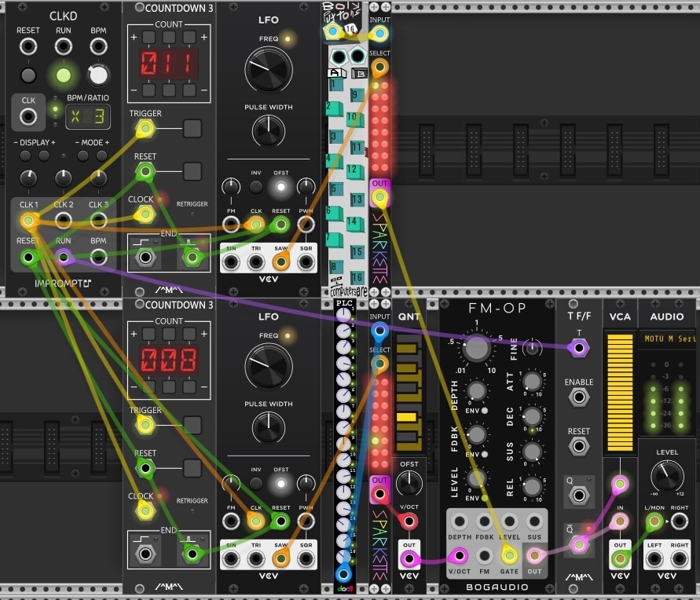This screenshot has width=700, height=600.
Task: Click the magenta OUT jack on QNT
Action: tap(409, 558)
